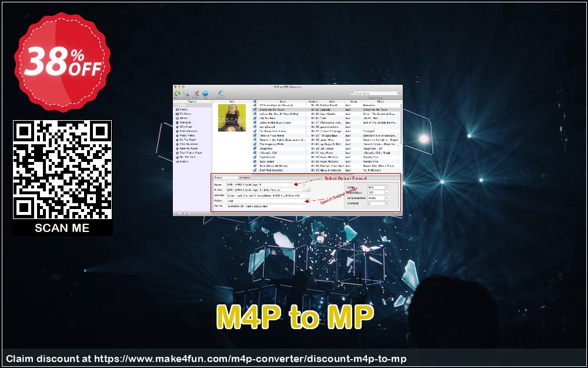Open the Channels dropdown
Viewport: 588px width, 368px height.
387,203
